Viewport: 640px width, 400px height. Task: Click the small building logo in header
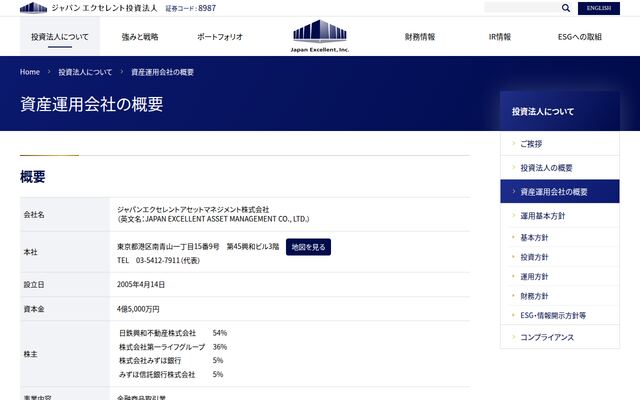(x=33, y=8)
